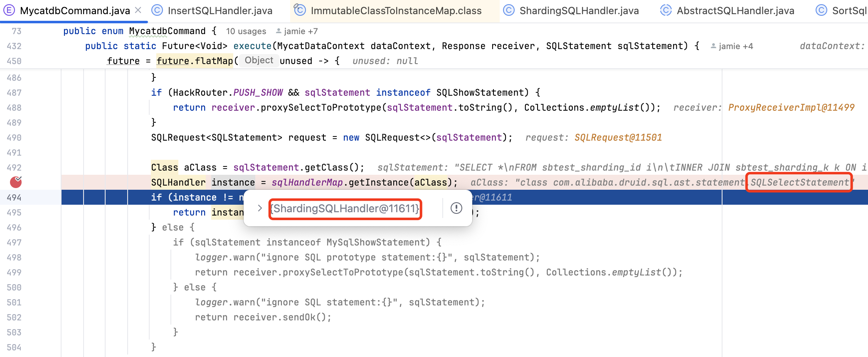The image size is (868, 357).
Task: Click the SQLRequest@11501 inline debug value
Action: [618, 137]
